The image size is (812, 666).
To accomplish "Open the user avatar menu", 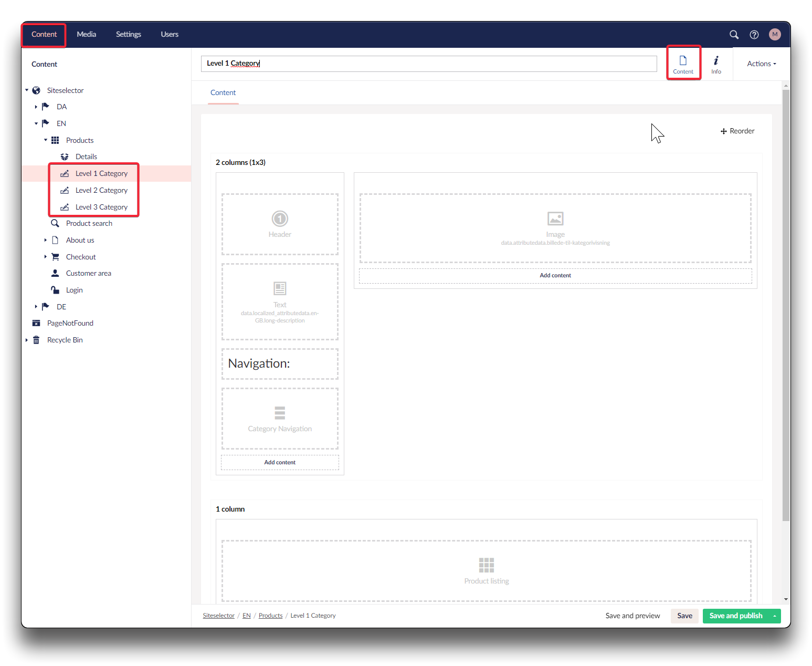I will click(x=774, y=35).
